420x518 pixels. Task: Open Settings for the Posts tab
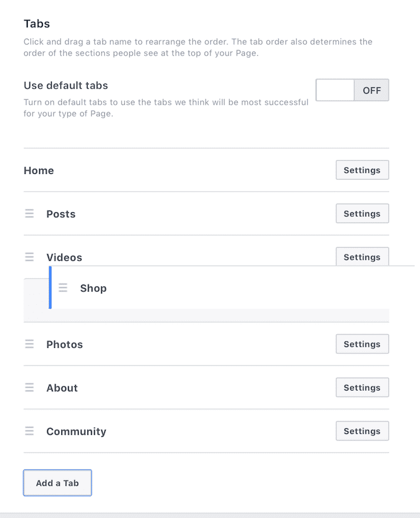point(362,214)
